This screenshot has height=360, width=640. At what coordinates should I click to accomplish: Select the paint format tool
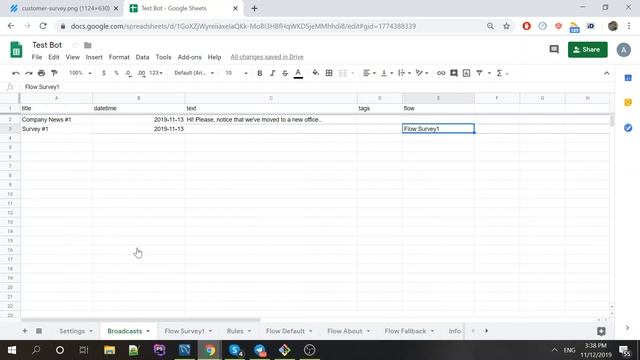click(54, 73)
